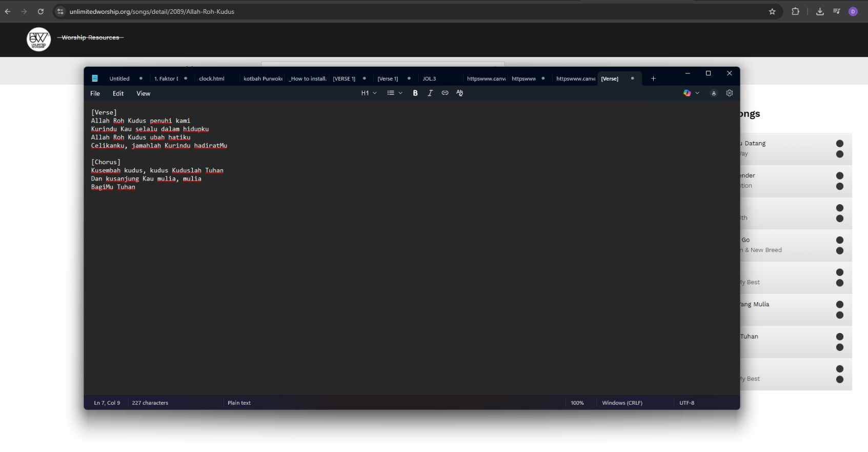Open the File menu
The image size is (868, 452).
click(95, 93)
